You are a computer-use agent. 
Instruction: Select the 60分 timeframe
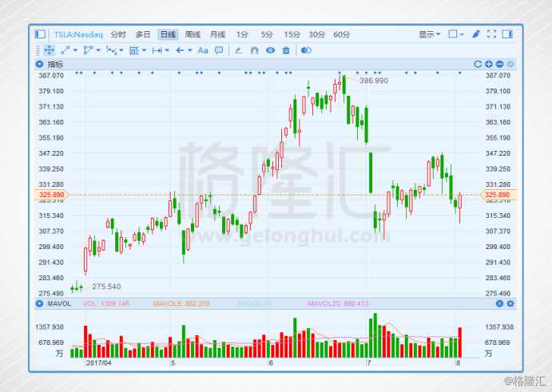tap(342, 34)
